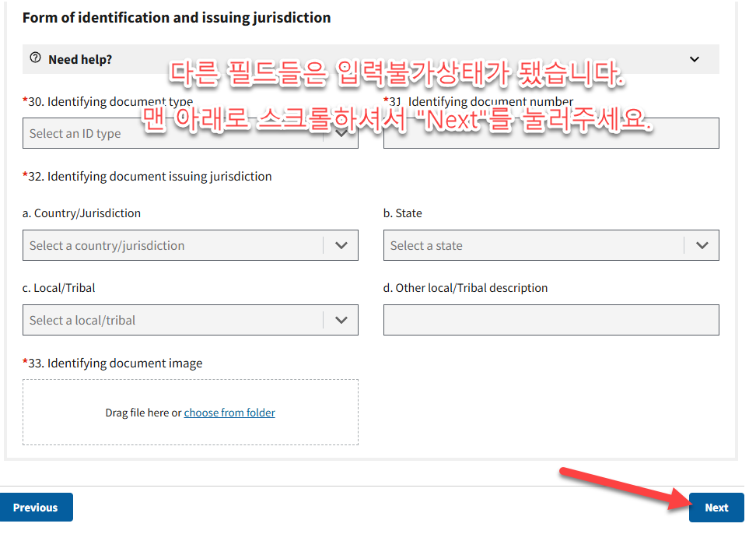This screenshot has width=756, height=541.
Task: Open the Select a state dropdown
Action: (551, 245)
